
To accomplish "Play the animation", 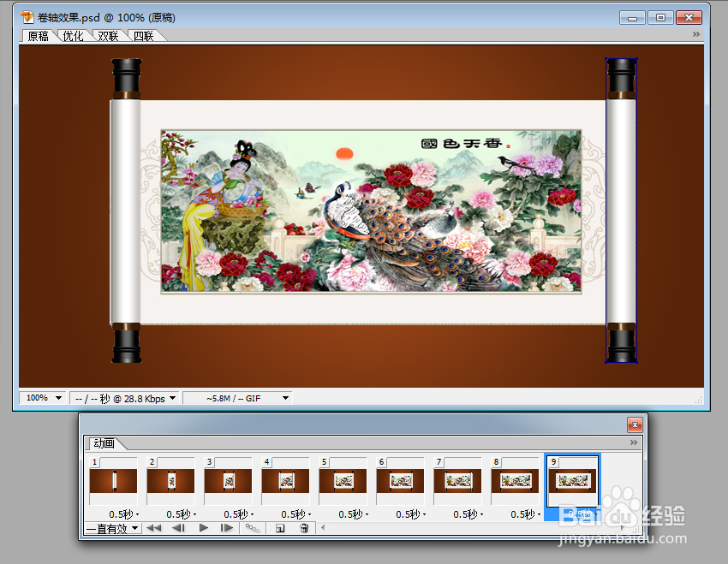I will 203,528.
